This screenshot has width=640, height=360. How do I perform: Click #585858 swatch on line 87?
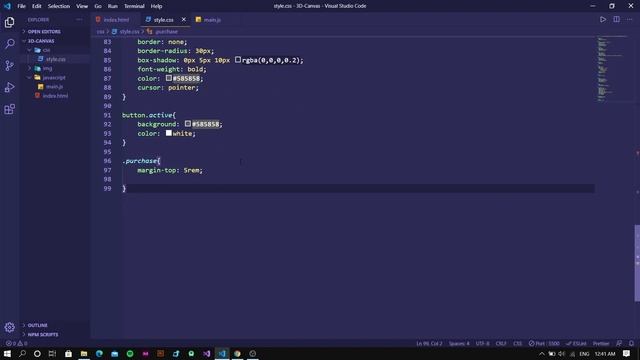[169, 78]
